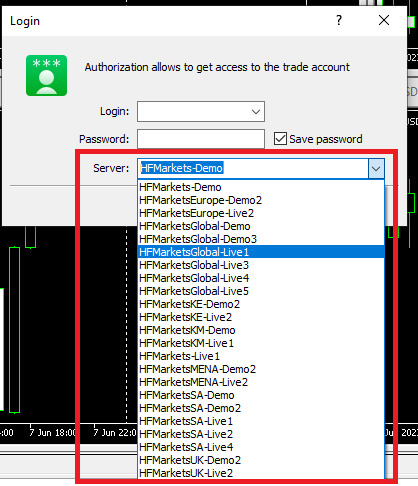Choose HFMarketsKE-Live2 server
This screenshot has width=418, height=486.
click(261, 317)
